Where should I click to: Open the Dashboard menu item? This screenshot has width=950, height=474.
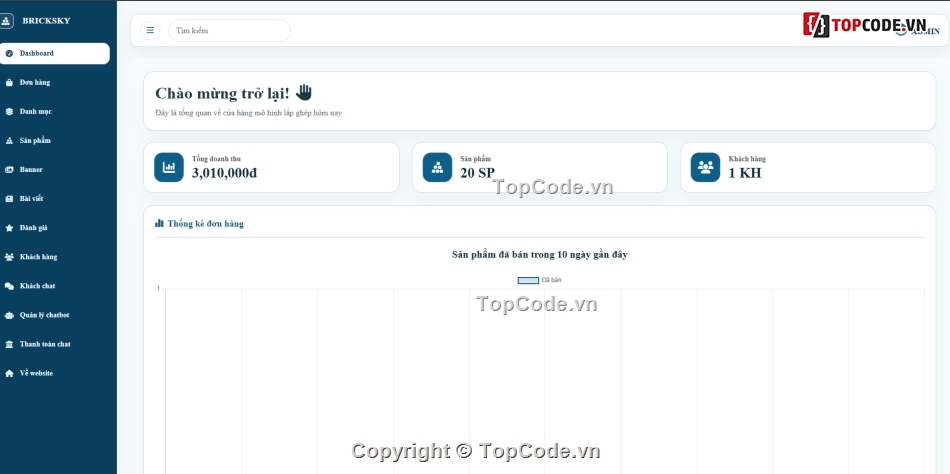tap(55, 53)
